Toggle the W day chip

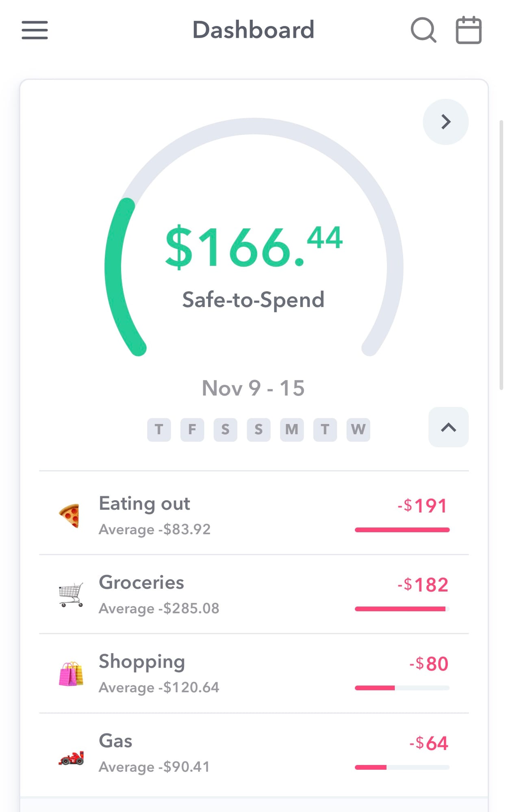(358, 430)
